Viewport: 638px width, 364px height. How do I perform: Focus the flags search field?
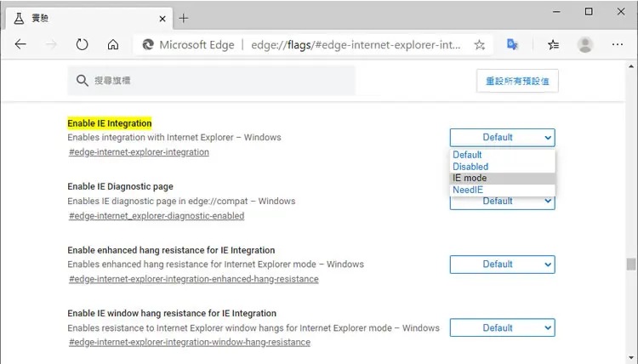211,81
